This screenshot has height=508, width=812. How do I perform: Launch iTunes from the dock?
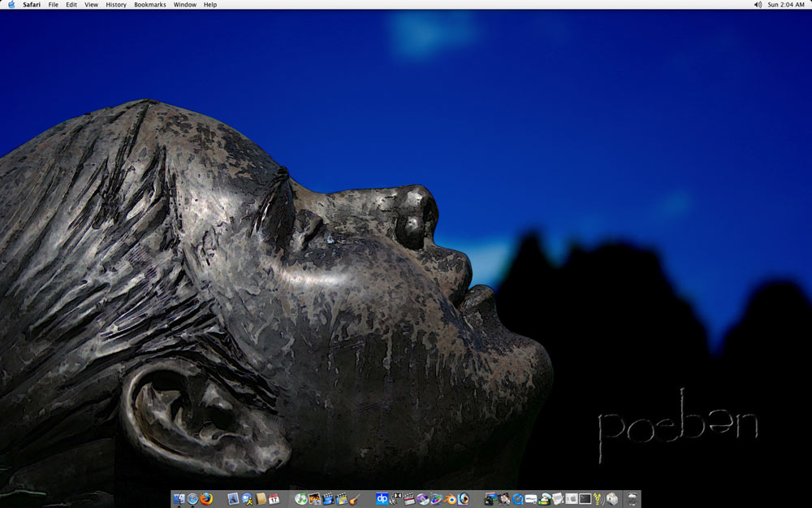(301, 499)
